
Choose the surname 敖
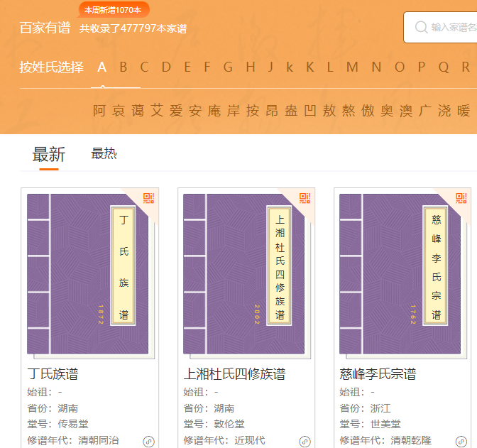pos(329,111)
